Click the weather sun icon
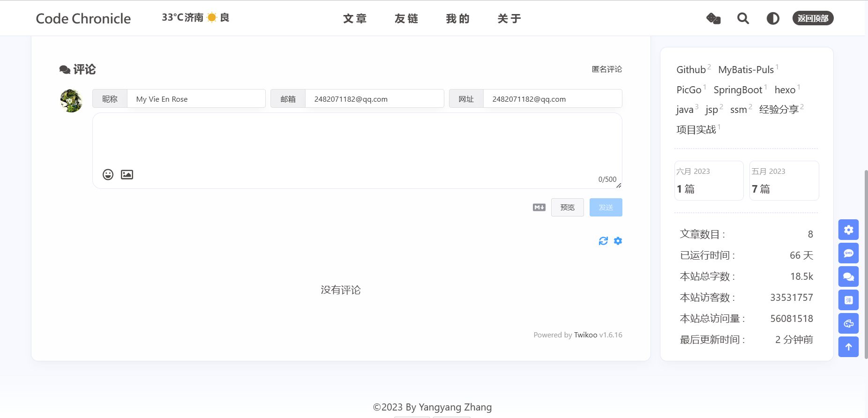Image resolution: width=868 pixels, height=418 pixels. [x=212, y=17]
